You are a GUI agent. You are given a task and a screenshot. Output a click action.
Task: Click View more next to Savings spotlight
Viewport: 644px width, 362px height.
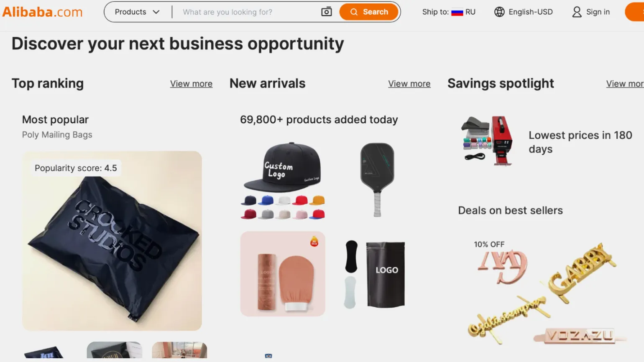pyautogui.click(x=624, y=84)
